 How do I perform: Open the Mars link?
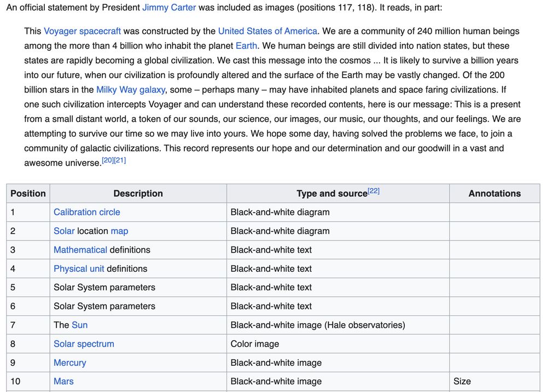coord(63,381)
